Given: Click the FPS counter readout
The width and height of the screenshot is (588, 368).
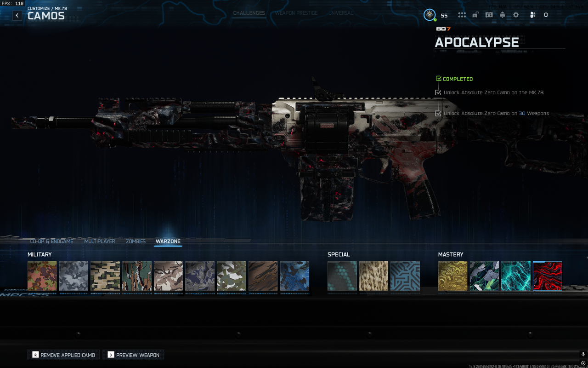Looking at the screenshot, I should (13, 3).
